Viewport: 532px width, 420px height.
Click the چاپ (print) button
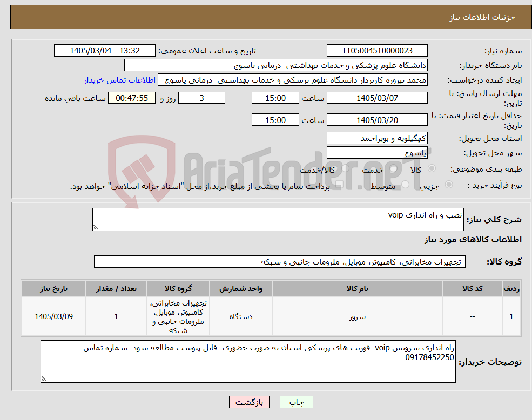pyautogui.click(x=296, y=402)
